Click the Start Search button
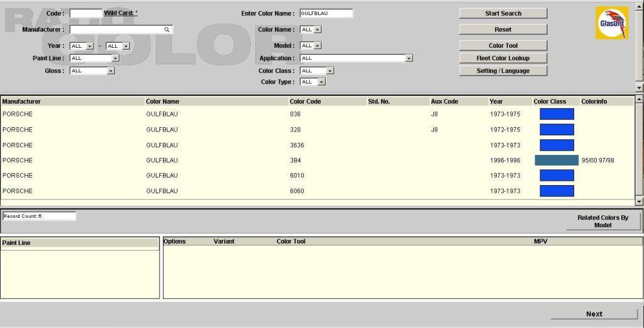Image resolution: width=644 pixels, height=328 pixels. [x=503, y=14]
